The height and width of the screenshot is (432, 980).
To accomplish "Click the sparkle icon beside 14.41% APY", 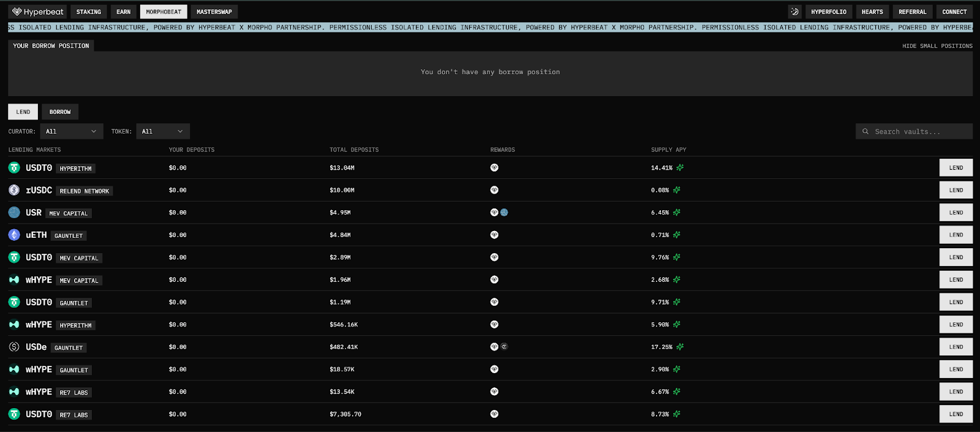I will [x=680, y=168].
